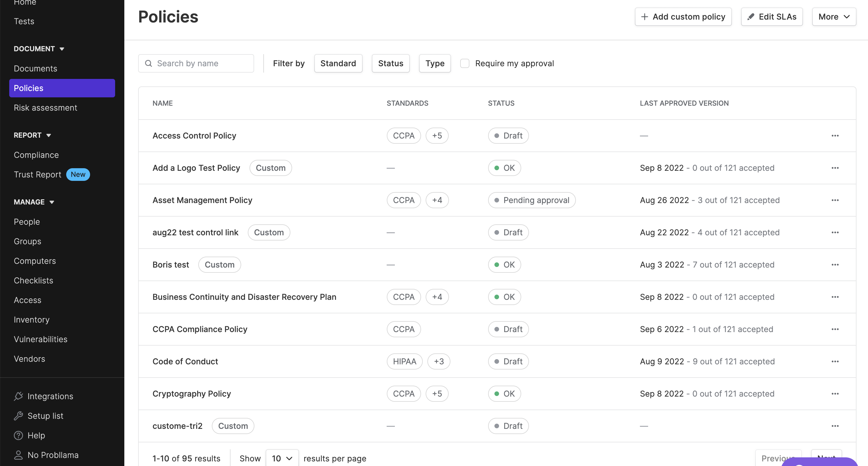Screen dimensions: 868x466
Task: Click the Edit SLAs button
Action: tap(772, 16)
